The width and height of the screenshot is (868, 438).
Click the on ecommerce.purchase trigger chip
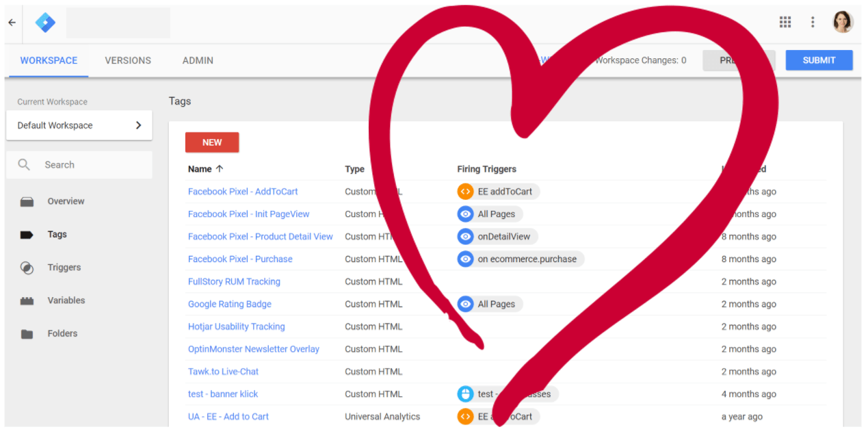[521, 259]
